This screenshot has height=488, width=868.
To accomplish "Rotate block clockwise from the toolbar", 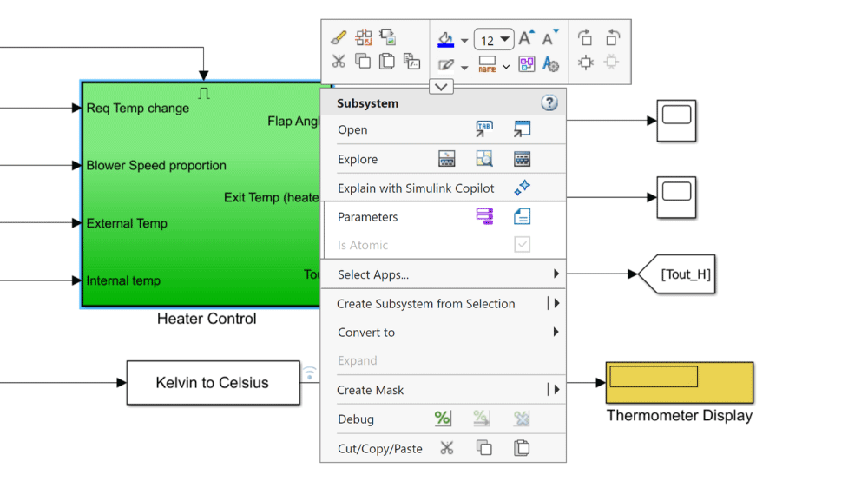I will coord(586,38).
